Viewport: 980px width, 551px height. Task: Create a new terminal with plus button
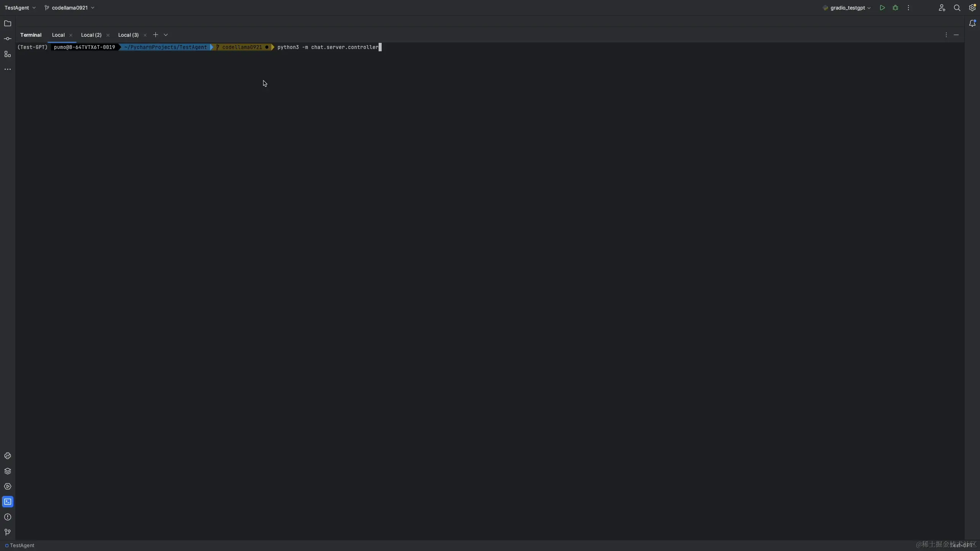[x=155, y=35]
